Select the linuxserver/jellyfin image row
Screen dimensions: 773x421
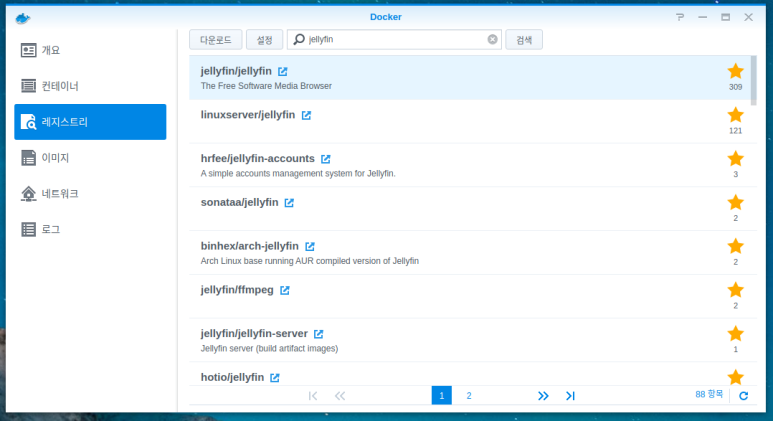470,122
